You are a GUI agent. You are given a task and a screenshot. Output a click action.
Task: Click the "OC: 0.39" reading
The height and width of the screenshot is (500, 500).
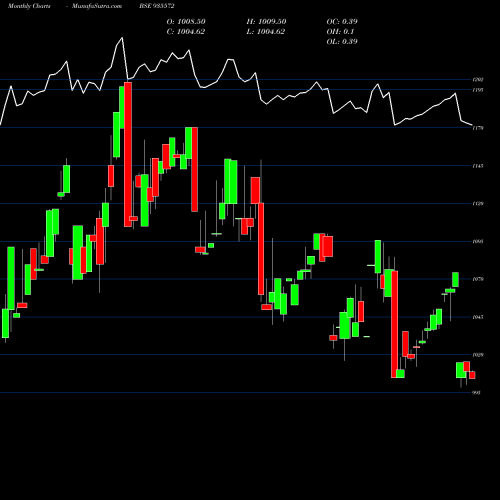coord(342,22)
